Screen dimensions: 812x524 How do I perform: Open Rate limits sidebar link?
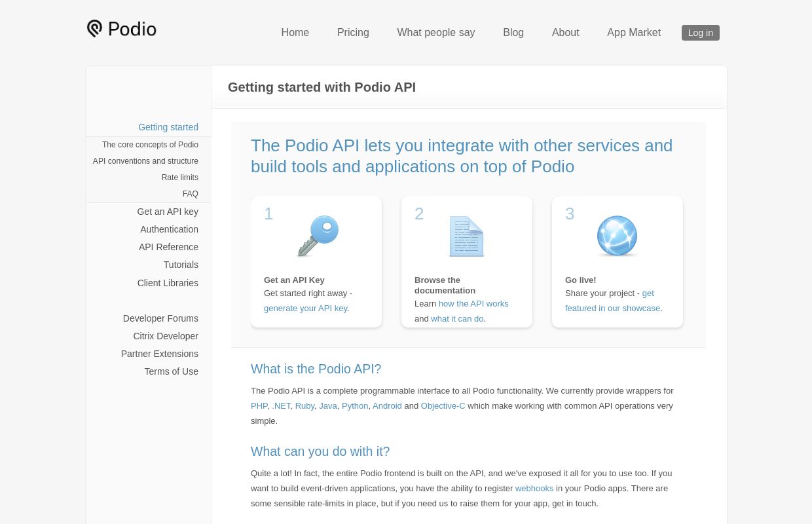(x=180, y=178)
